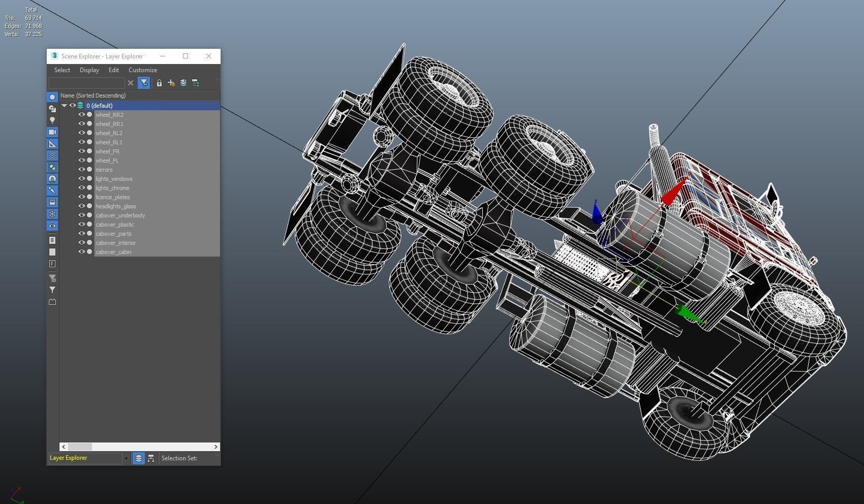
Task: Select the lights_windows row
Action: [157, 179]
